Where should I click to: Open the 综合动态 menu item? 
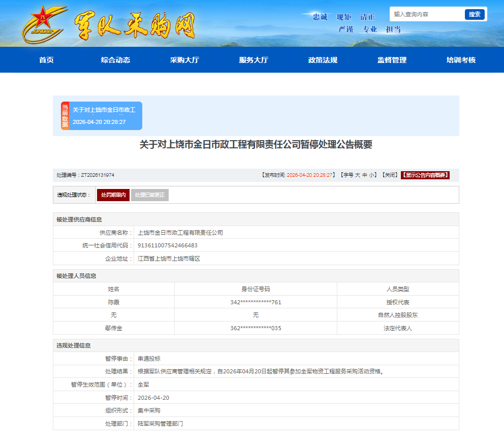(115, 60)
